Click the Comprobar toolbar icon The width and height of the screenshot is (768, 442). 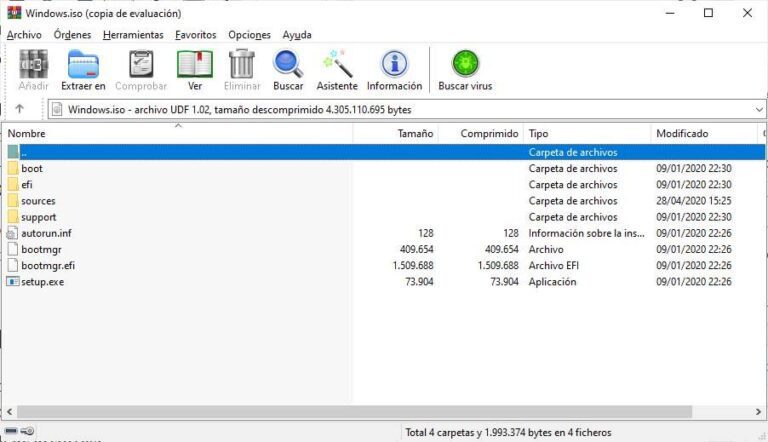pos(141,64)
